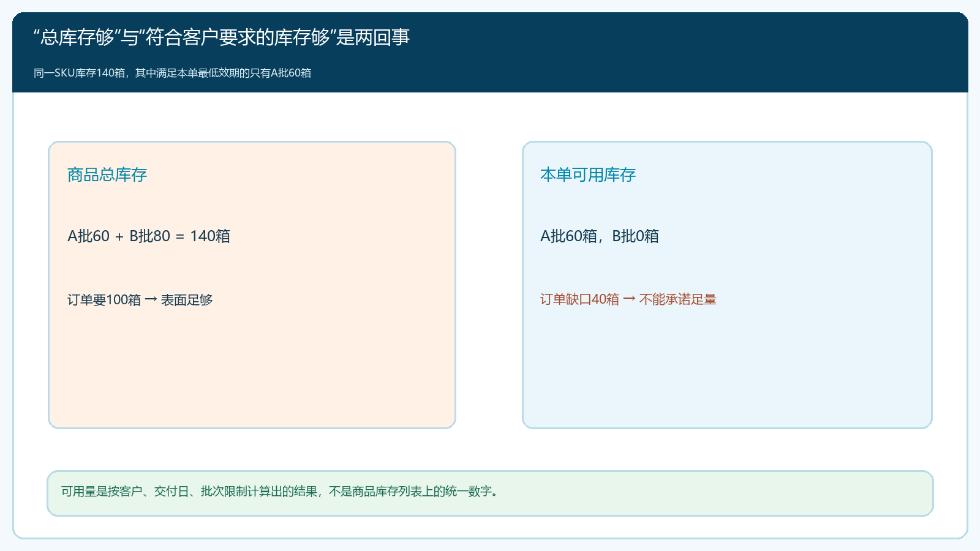Image resolution: width=980 pixels, height=551 pixels.
Task: Click the slide title "总库存够"与"符合客户要求的库存够"是两回事
Action: pos(222,37)
